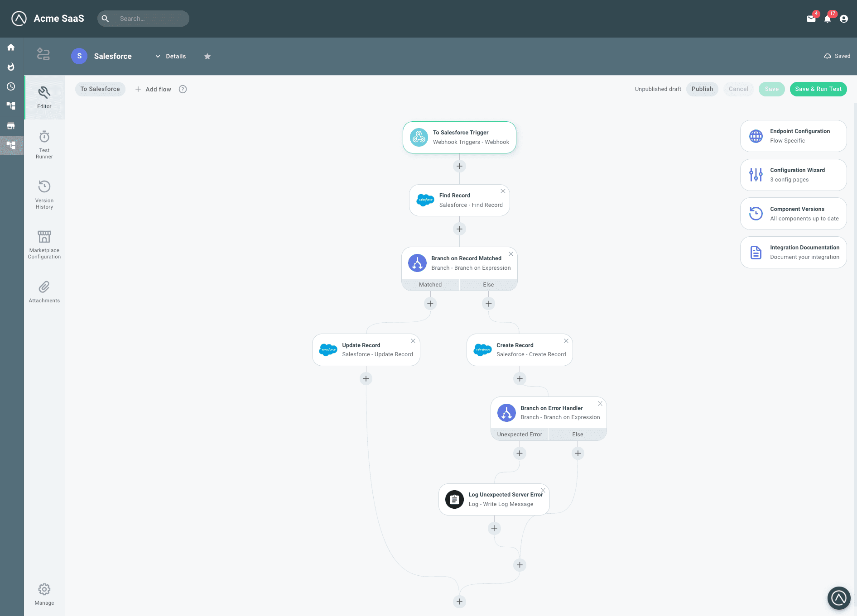The width and height of the screenshot is (857, 616).
Task: Add step under Else of Record Matched
Action: tap(488, 304)
